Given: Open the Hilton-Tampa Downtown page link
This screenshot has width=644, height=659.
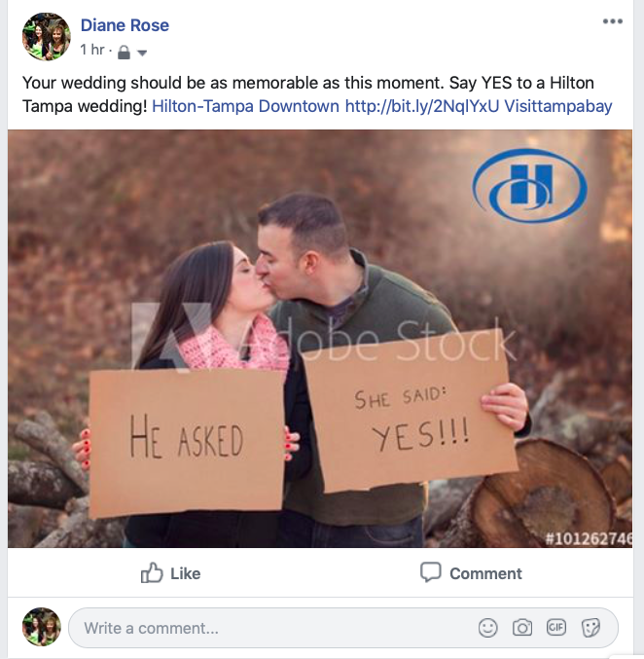Looking at the screenshot, I should (x=245, y=106).
